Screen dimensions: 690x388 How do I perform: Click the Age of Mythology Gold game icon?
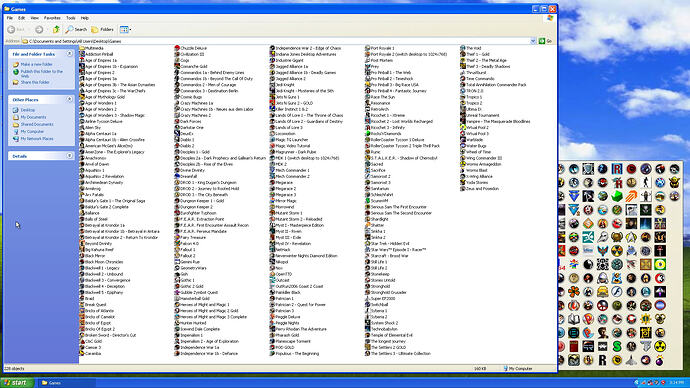(82, 97)
